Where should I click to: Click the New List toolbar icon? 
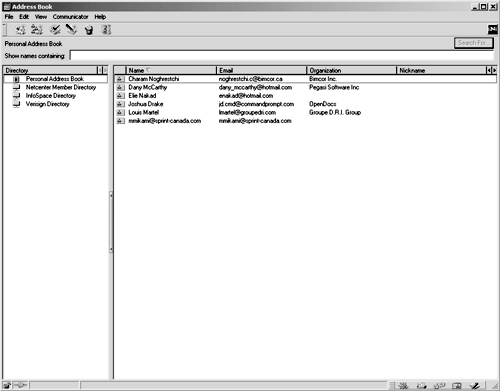point(37,30)
